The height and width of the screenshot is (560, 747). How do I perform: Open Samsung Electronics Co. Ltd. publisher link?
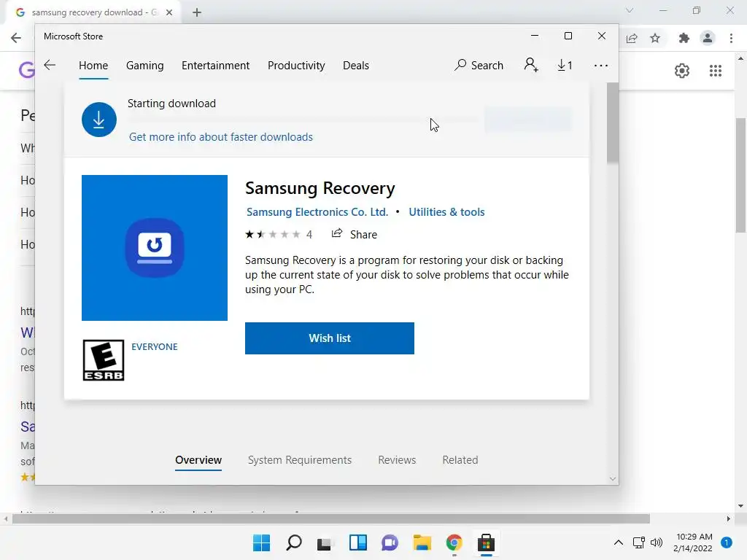coord(317,212)
